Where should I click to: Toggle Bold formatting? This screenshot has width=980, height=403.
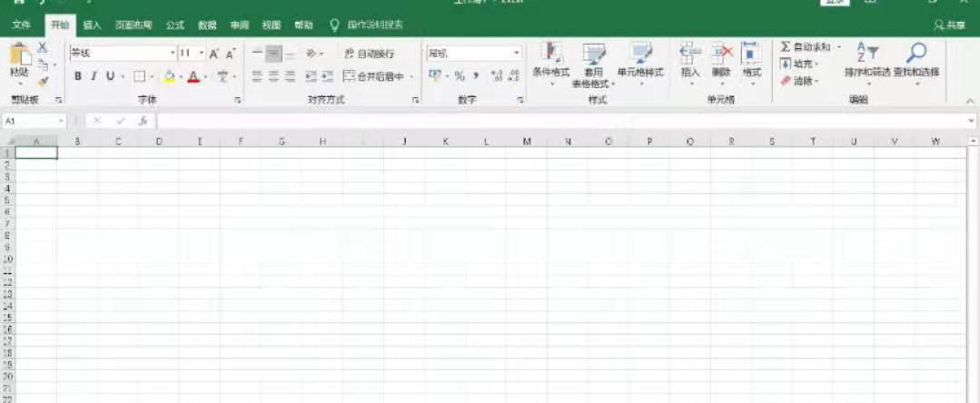(x=78, y=76)
